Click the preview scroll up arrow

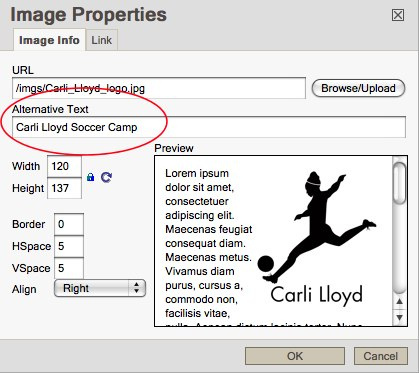[x=400, y=302]
